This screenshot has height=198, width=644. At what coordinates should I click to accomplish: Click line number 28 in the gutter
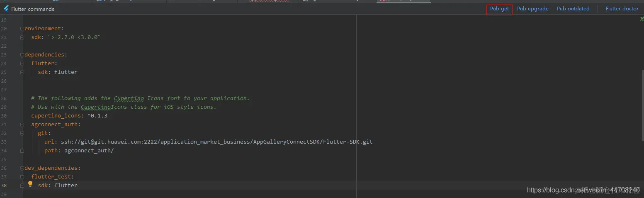click(x=4, y=98)
